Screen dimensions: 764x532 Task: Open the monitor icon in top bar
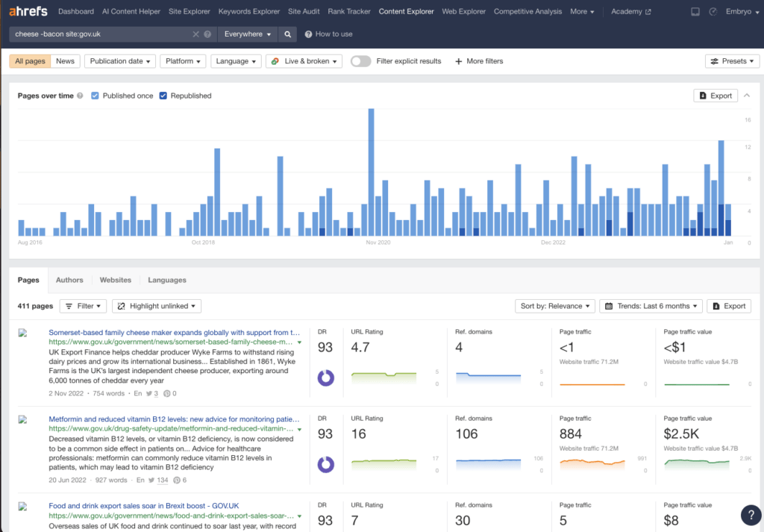coord(695,12)
